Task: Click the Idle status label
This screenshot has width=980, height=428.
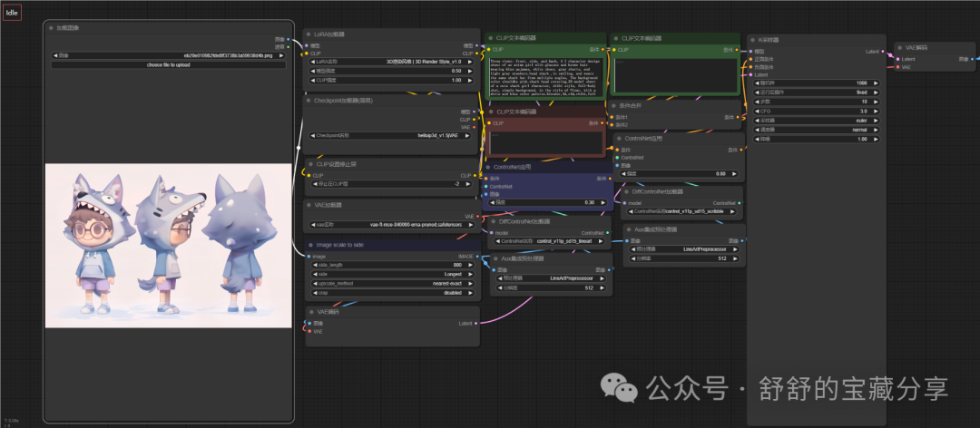Action: click(12, 13)
